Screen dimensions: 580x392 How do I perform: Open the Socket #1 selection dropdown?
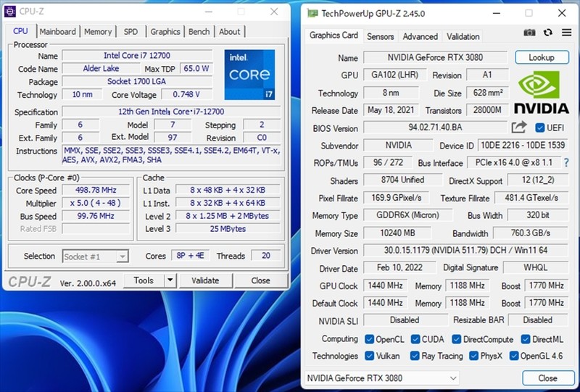click(96, 257)
